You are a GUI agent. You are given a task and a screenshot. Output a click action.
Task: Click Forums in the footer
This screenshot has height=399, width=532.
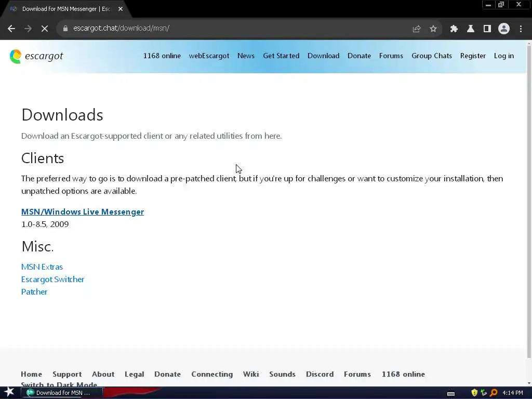pos(357,374)
